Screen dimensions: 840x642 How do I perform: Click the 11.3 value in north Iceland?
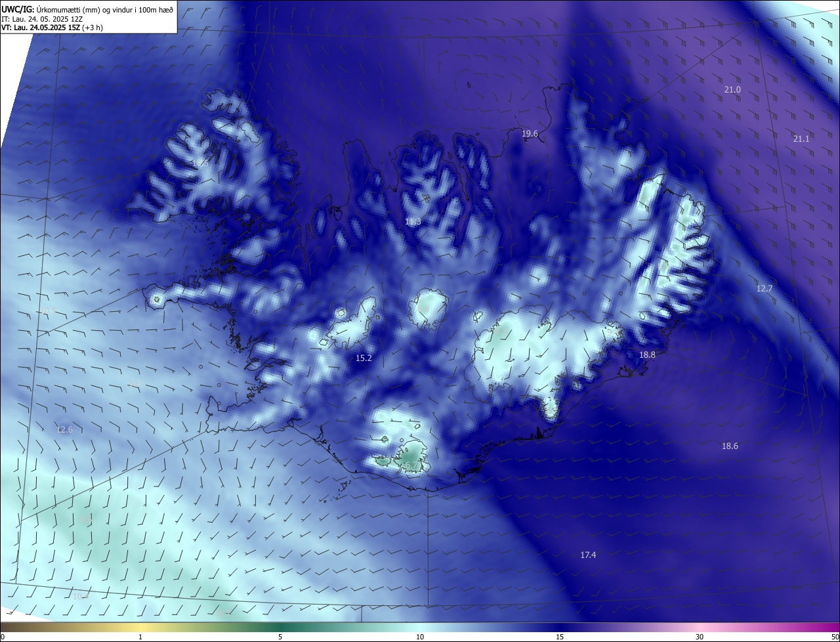click(413, 222)
